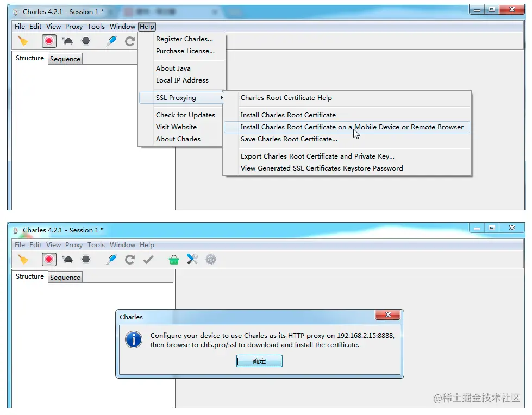Open the Edit menu in bottom window
The image size is (532, 415).
tap(35, 245)
